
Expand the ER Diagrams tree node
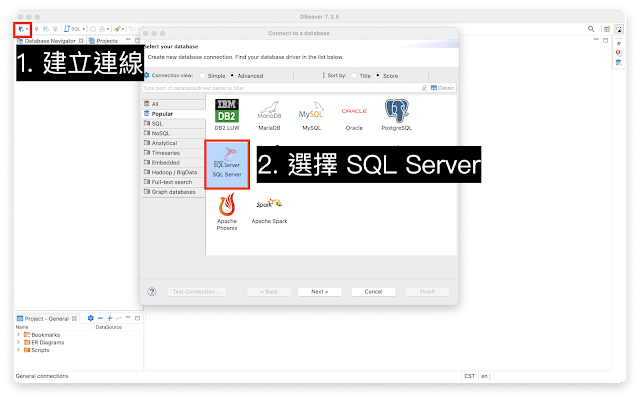point(18,342)
